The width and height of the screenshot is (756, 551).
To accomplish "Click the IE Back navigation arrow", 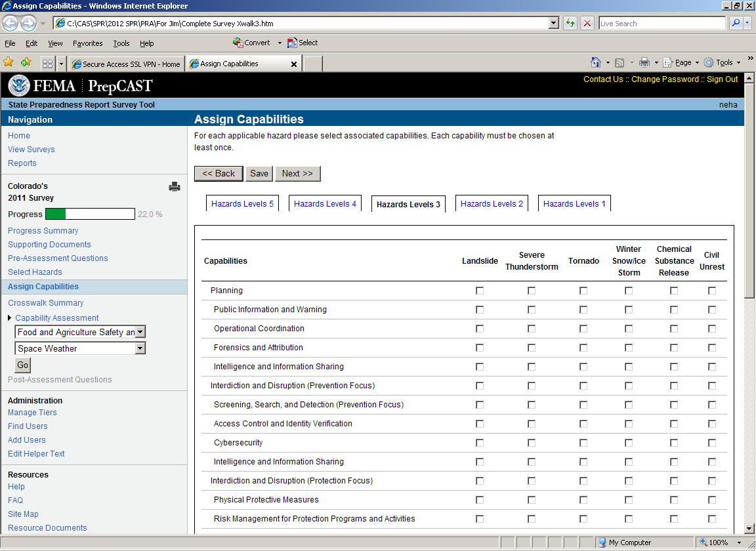I will [x=10, y=24].
